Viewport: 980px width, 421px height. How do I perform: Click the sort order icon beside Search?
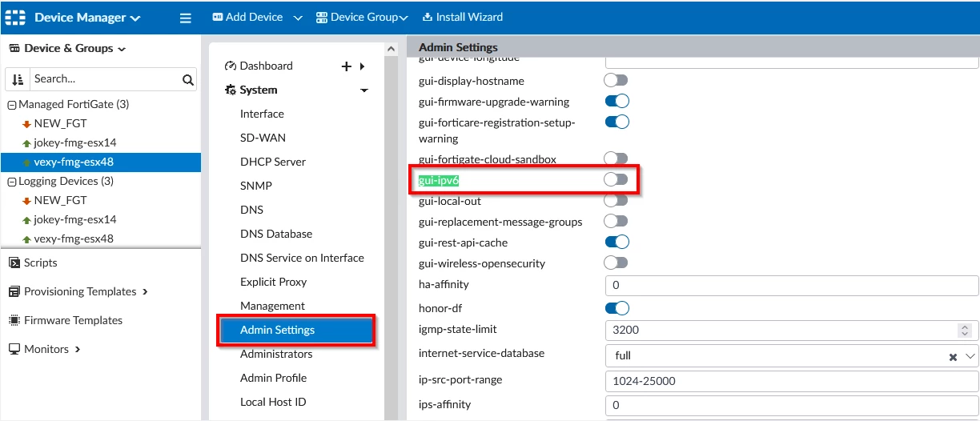click(18, 79)
